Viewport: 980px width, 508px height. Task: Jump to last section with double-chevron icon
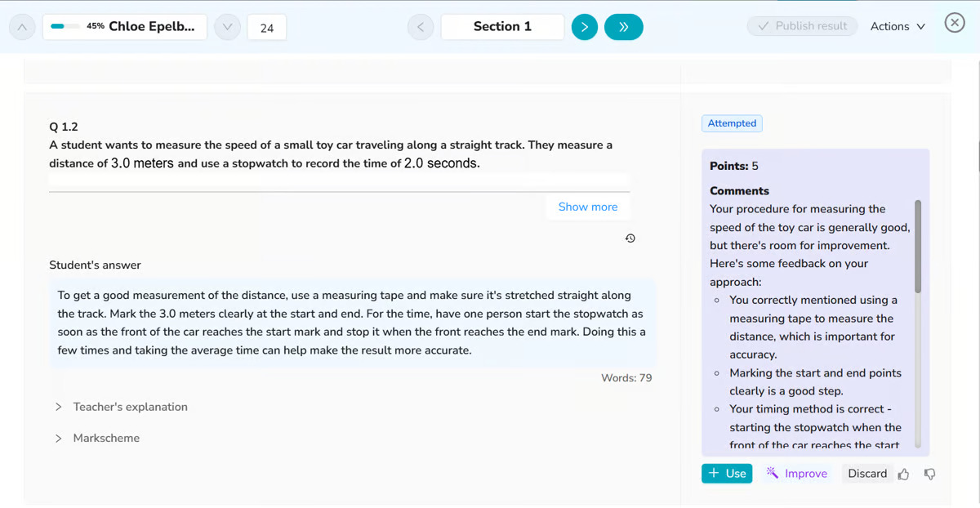623,26
